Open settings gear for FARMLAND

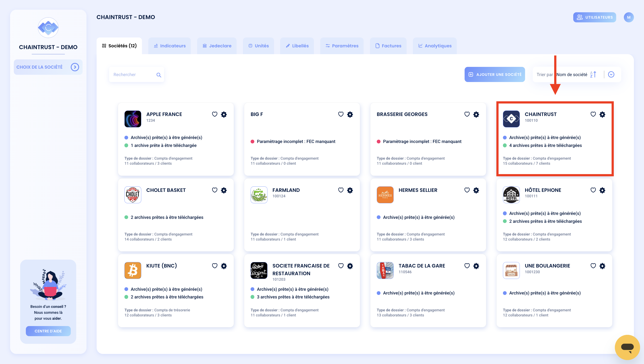pos(350,190)
